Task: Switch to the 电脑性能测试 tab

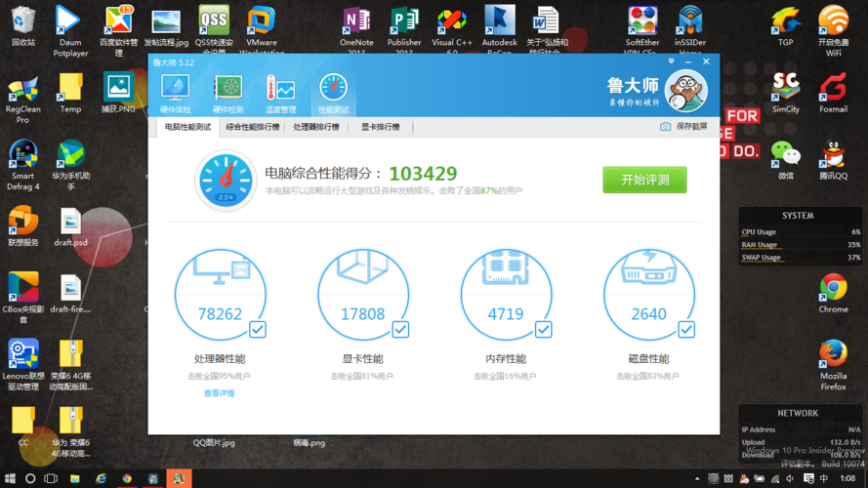Action: (x=187, y=127)
